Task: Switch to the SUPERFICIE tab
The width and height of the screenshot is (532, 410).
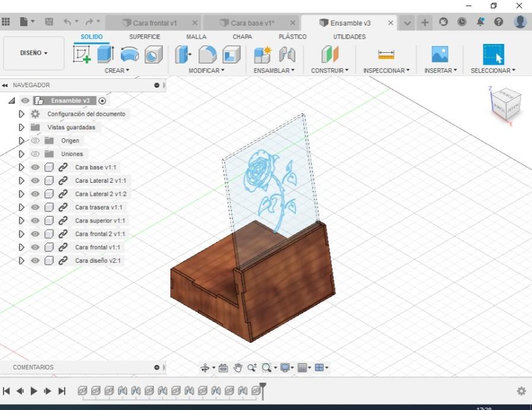Action: pyautogui.click(x=145, y=37)
